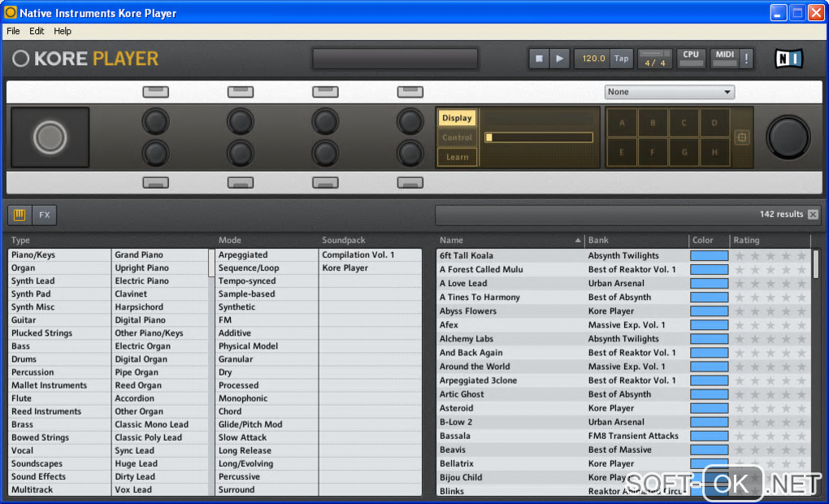Screen dimensions: 829x504
Task: Click the 4/4 time signature display
Action: tap(654, 63)
